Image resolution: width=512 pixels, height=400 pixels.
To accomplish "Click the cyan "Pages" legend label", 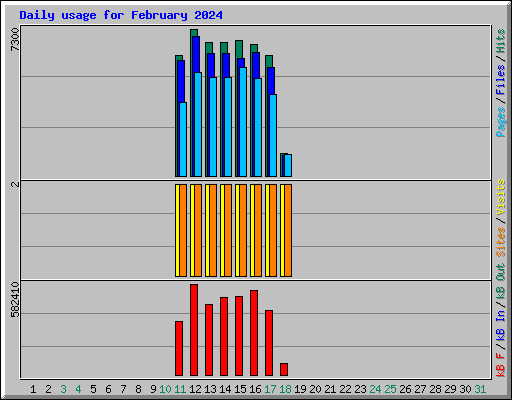I will (x=501, y=122).
